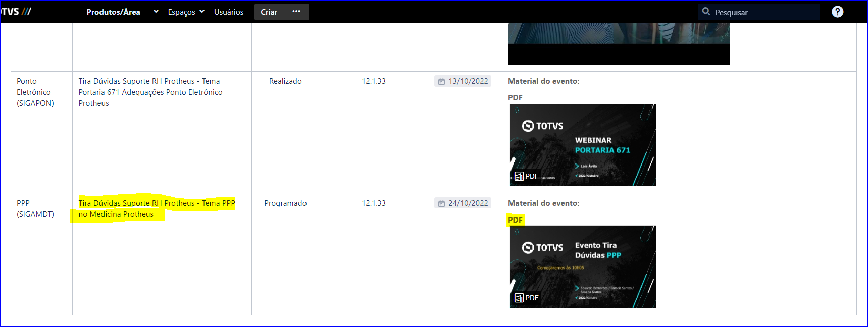Image resolution: width=868 pixels, height=327 pixels.
Task: Click PDF file icon on PPP preview
Action: pos(519,298)
